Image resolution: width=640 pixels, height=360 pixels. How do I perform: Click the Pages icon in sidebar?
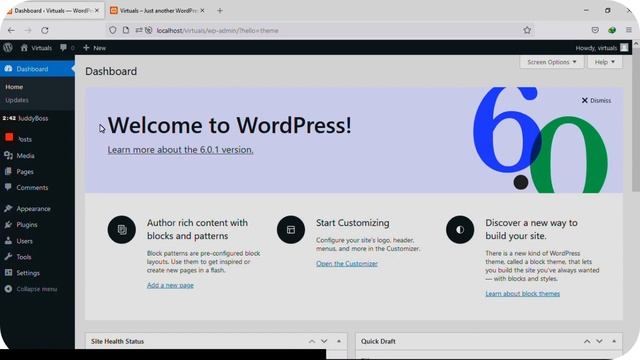(x=9, y=171)
